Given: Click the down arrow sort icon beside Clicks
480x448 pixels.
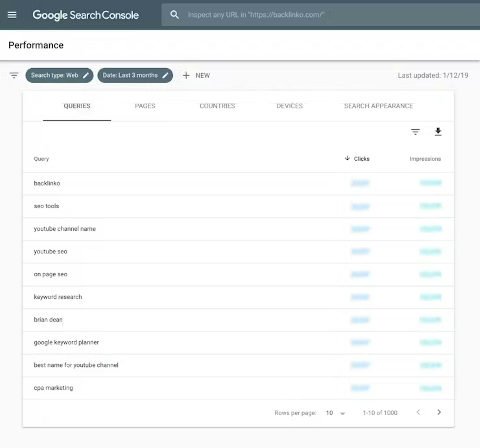Looking at the screenshot, I should point(347,158).
